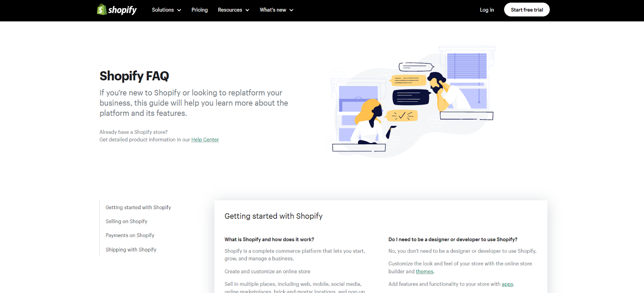Click the white outlined speech bubble
The width and height of the screenshot is (644, 293).
tap(415, 67)
